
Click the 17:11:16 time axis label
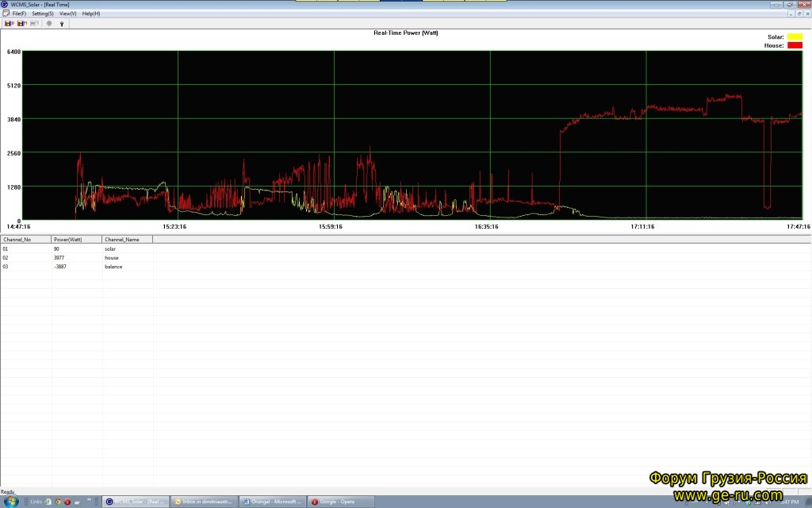point(642,226)
